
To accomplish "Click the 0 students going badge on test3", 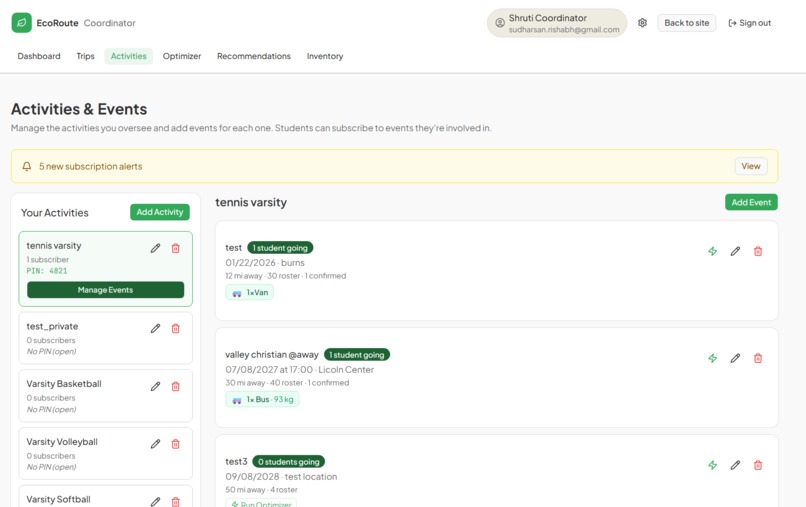I will tap(288, 462).
